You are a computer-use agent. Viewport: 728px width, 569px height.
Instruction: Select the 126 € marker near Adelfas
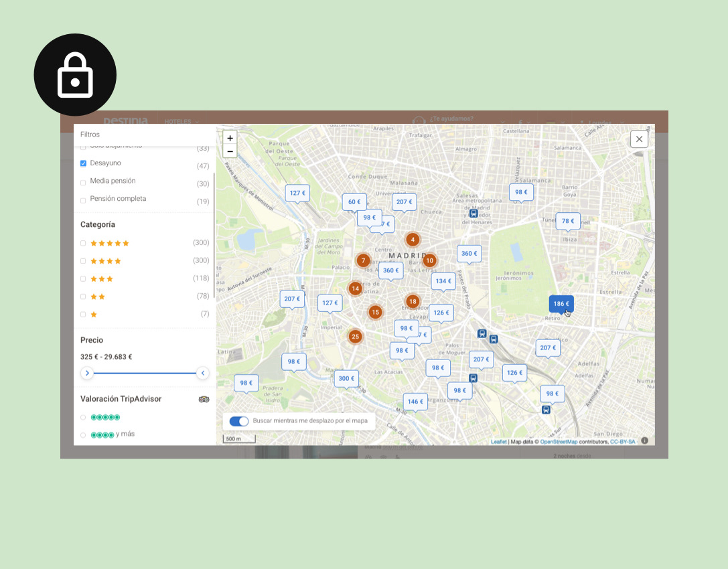tap(514, 373)
